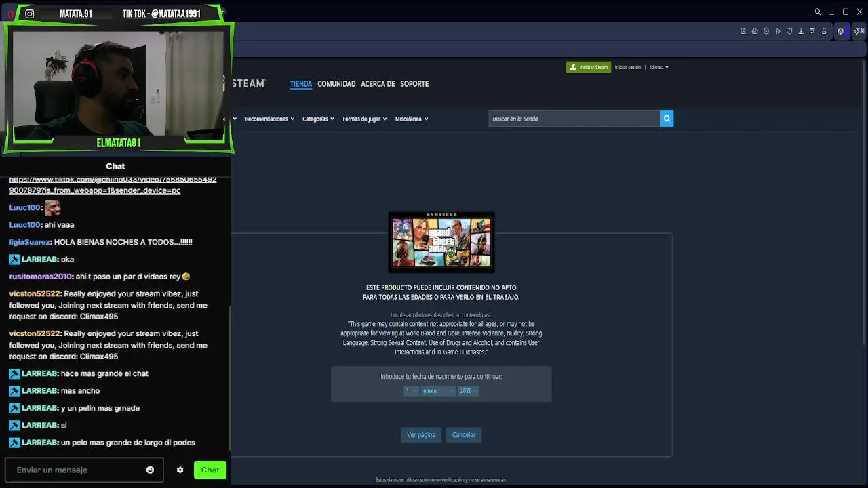Click Luuc100's emote image in chat
Viewport: 868px width, 488px height.
52,207
